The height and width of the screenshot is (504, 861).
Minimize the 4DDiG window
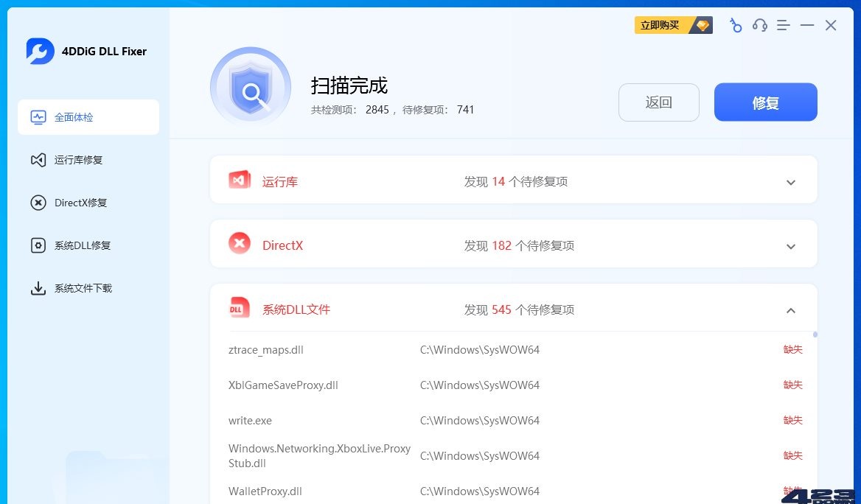(x=806, y=25)
